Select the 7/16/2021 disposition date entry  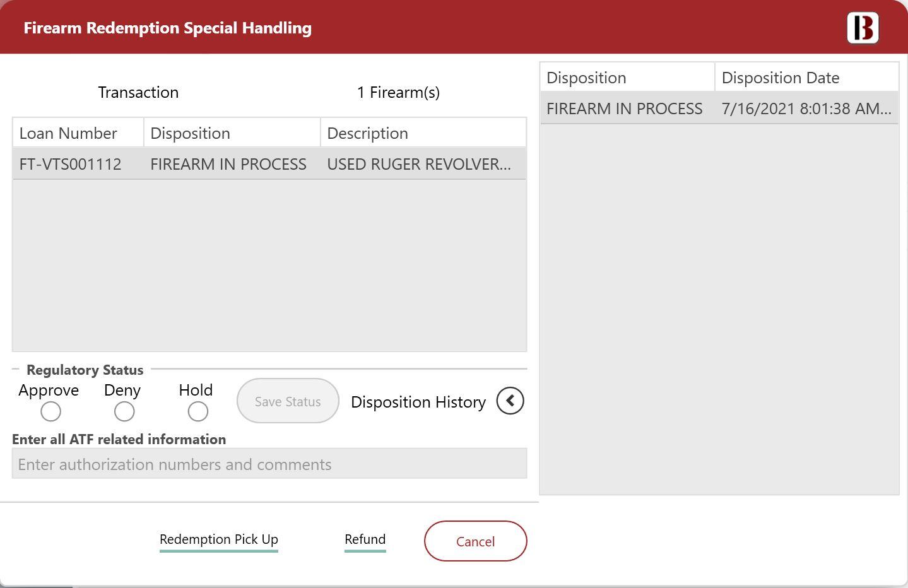click(x=806, y=109)
